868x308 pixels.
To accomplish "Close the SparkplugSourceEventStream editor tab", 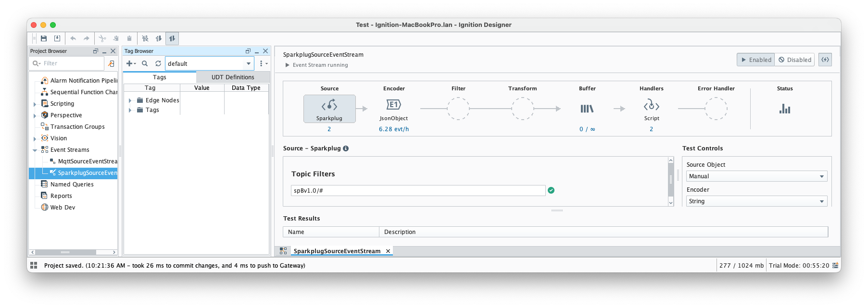I will point(388,251).
